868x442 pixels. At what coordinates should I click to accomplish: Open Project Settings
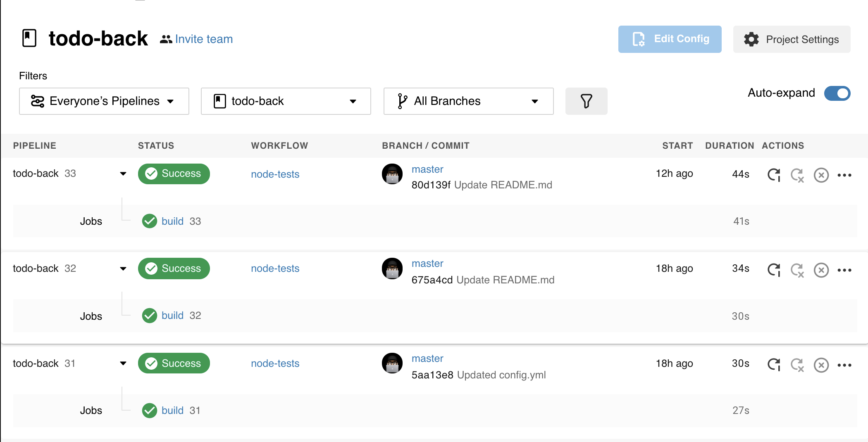(x=792, y=39)
